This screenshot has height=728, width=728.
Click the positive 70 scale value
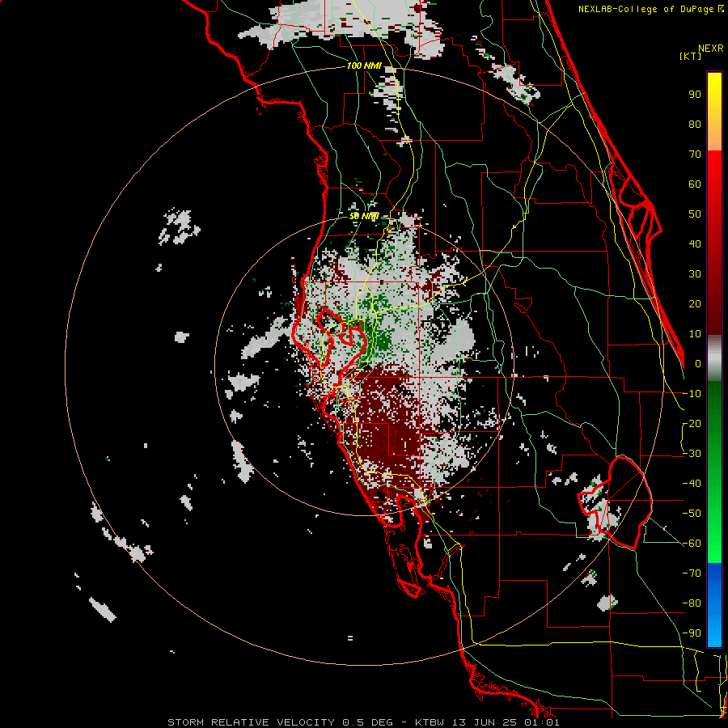pos(695,154)
